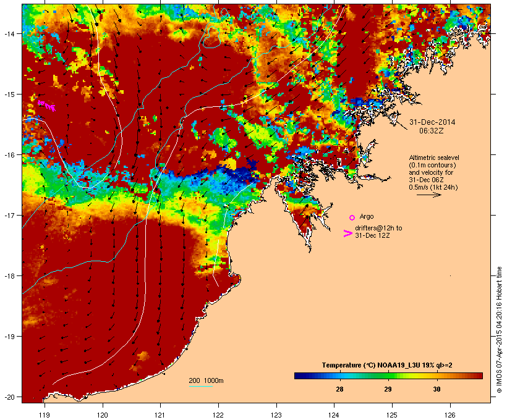This screenshot has width=507, height=420.
Task: Click the colorbar tick label 29
Action: (x=388, y=389)
